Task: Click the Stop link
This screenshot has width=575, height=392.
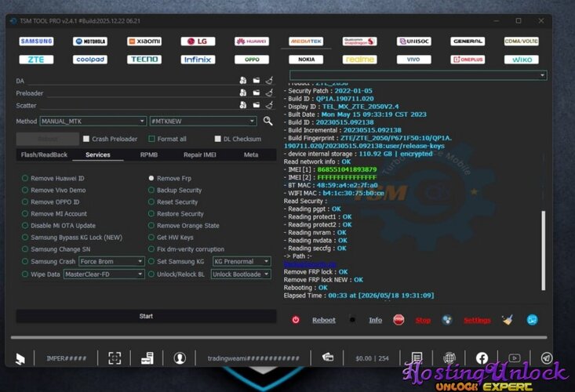Action: pos(423,320)
